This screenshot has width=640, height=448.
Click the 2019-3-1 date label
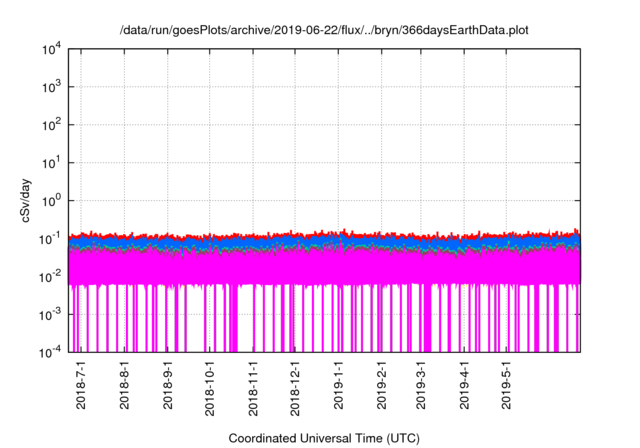click(421, 384)
